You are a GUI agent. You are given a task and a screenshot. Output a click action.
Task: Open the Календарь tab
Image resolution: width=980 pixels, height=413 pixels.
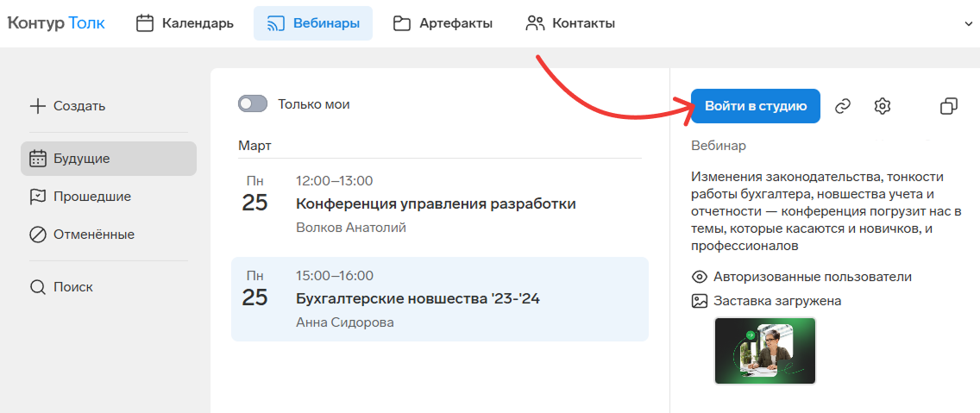click(185, 24)
